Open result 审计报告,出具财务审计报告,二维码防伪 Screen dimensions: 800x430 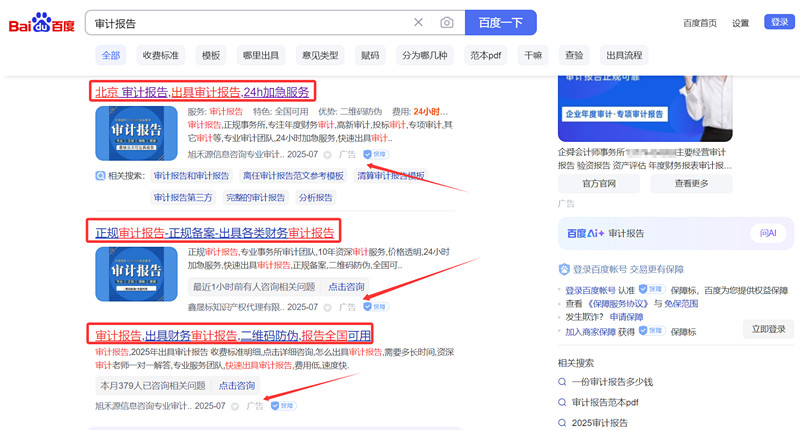tap(233, 335)
